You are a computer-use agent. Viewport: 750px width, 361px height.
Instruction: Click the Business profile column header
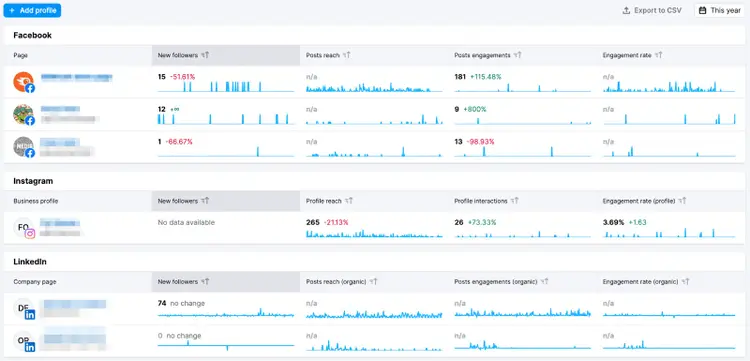coord(35,201)
